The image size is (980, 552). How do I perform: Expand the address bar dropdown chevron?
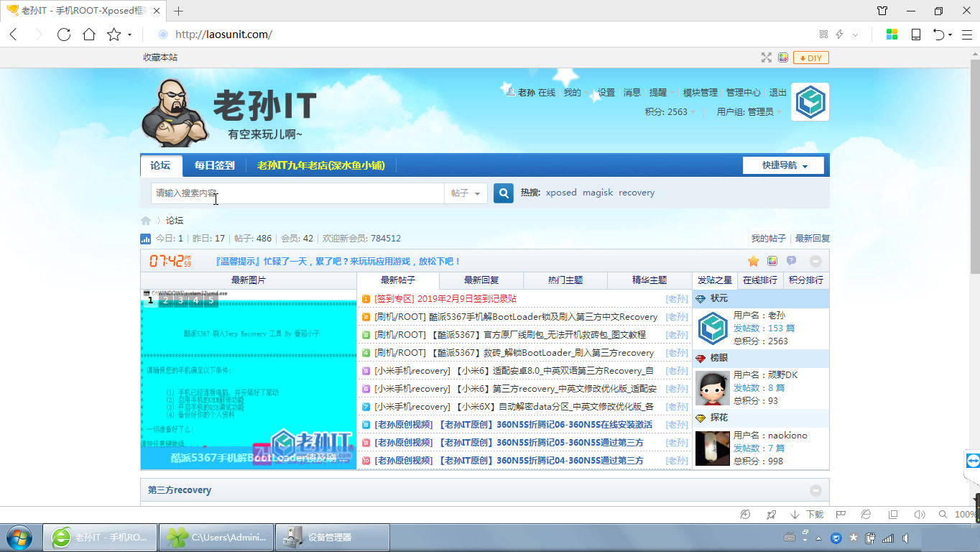(x=855, y=34)
